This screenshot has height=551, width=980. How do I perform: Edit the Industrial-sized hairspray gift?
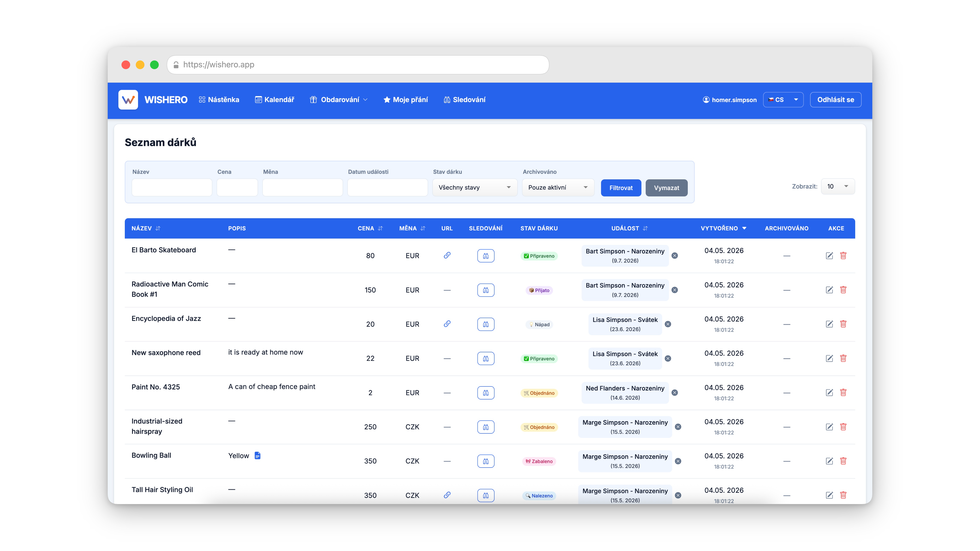[829, 427]
